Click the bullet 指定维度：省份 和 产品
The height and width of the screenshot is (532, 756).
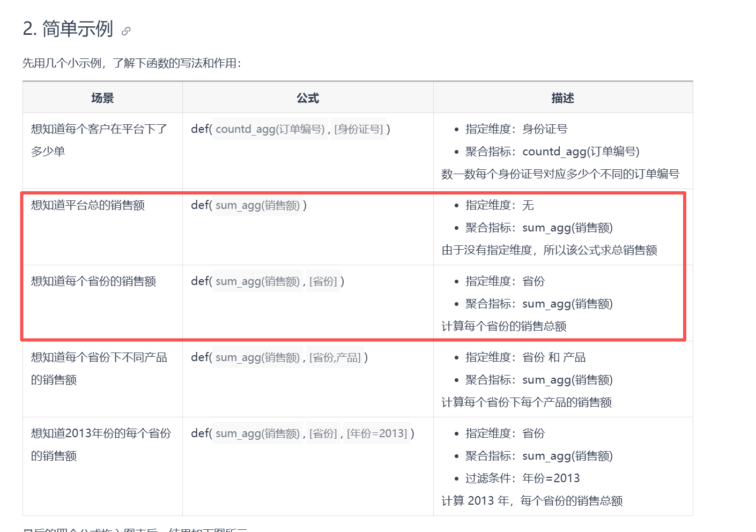pos(525,357)
